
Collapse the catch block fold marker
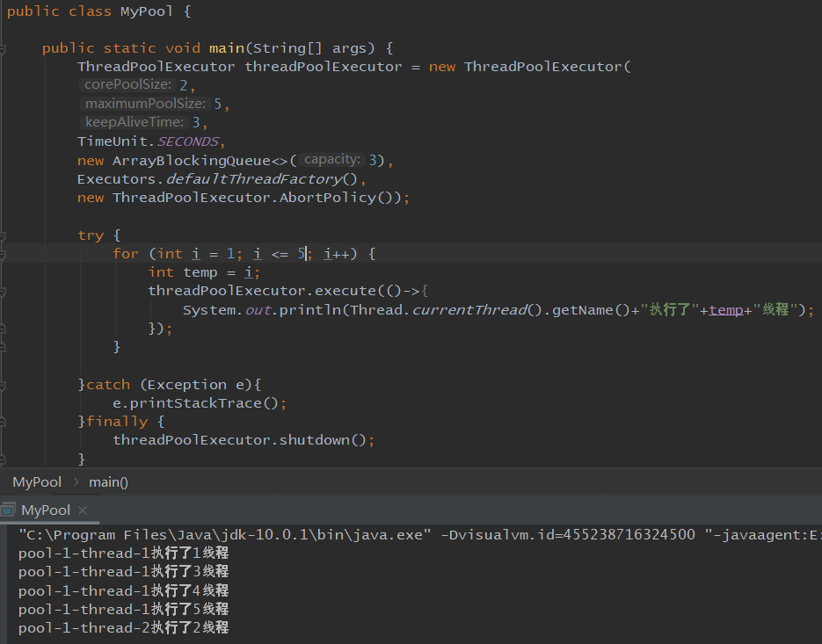(3, 386)
